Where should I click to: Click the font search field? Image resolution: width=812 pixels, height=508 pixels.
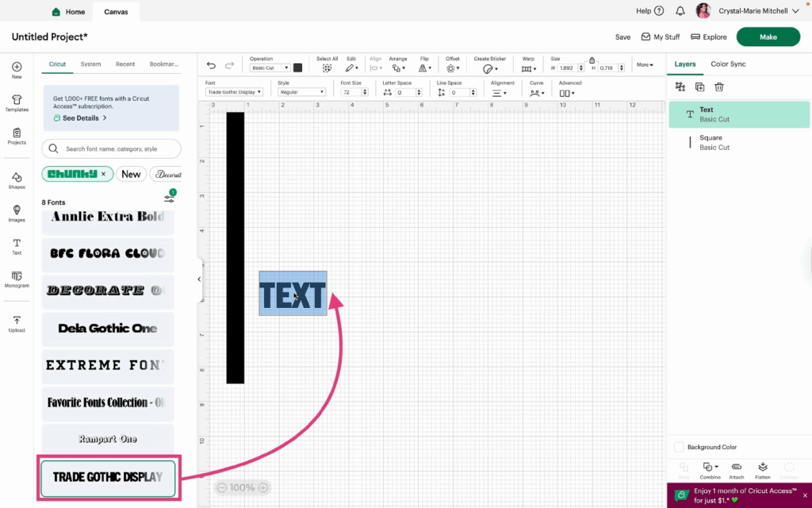tap(111, 148)
